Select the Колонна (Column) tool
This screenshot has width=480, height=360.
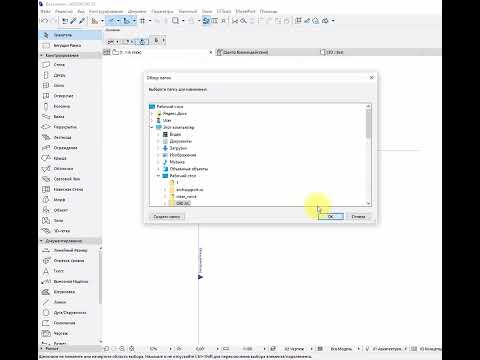click(70, 106)
